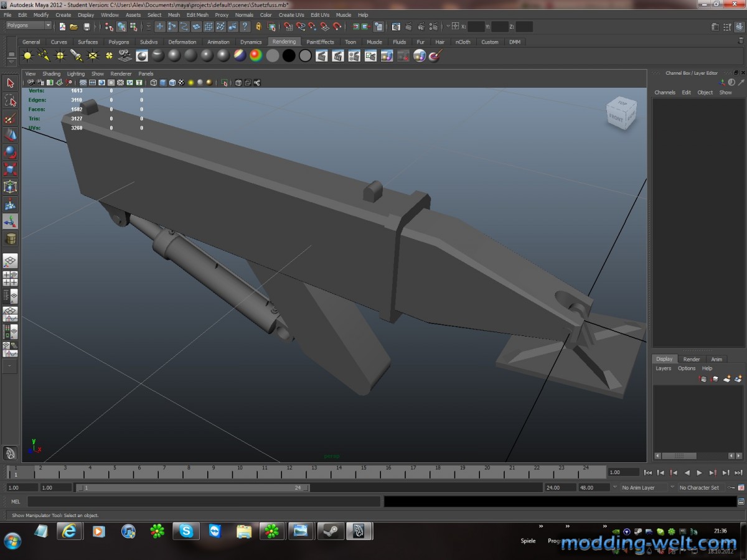Screen dimensions: 747x560
Task: Switch to the Render layer tab
Action: coord(691,359)
